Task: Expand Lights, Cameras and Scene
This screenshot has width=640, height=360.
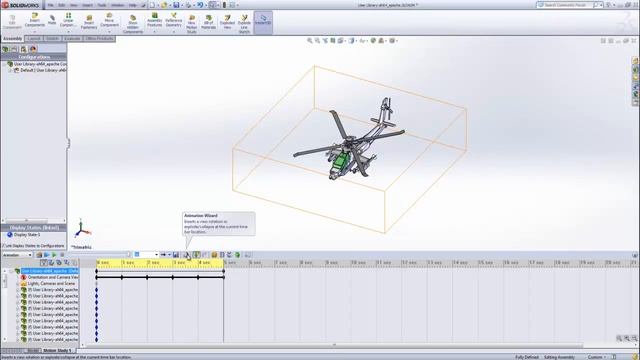Action: coord(17,283)
